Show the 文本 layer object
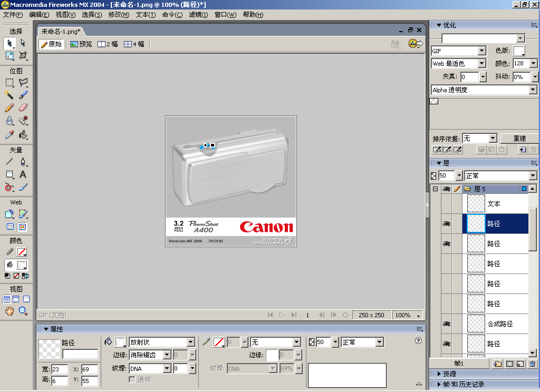 pos(446,204)
